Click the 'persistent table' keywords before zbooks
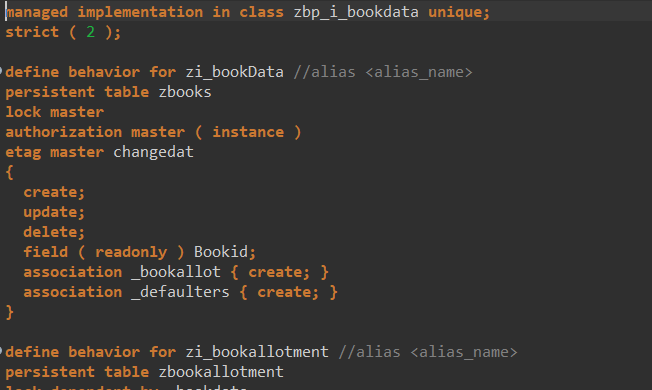652x390 pixels. pyautogui.click(x=77, y=92)
